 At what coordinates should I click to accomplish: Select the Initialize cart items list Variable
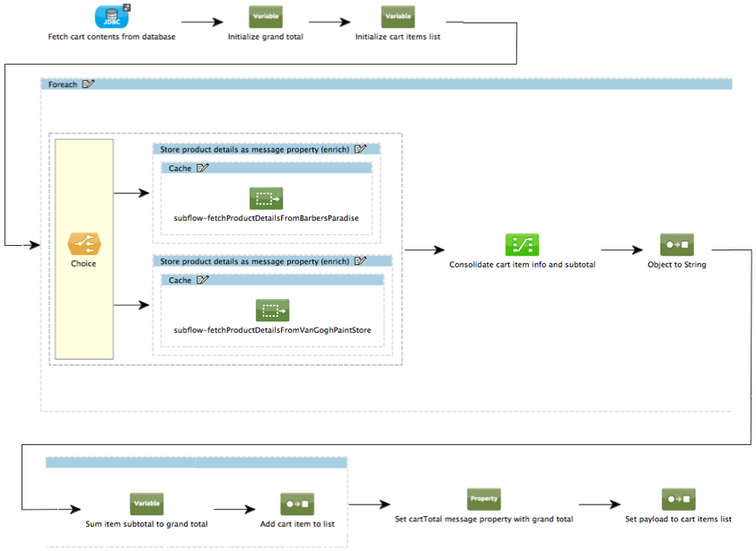click(398, 16)
